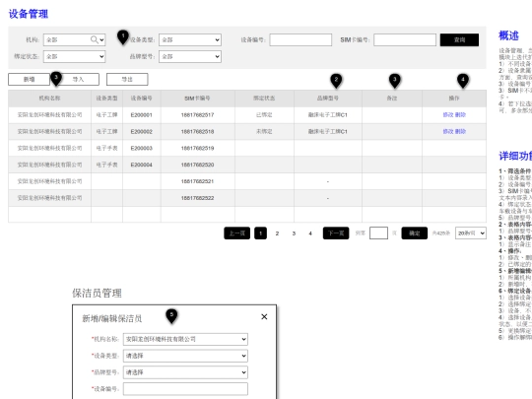Click 修改 link in the E200002 row
Screen dimensions: 532x399
pos(448,131)
